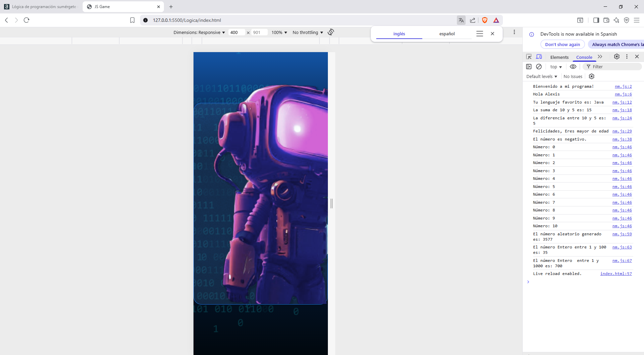Select the Console tab
The width and height of the screenshot is (644, 355).
[x=584, y=57]
